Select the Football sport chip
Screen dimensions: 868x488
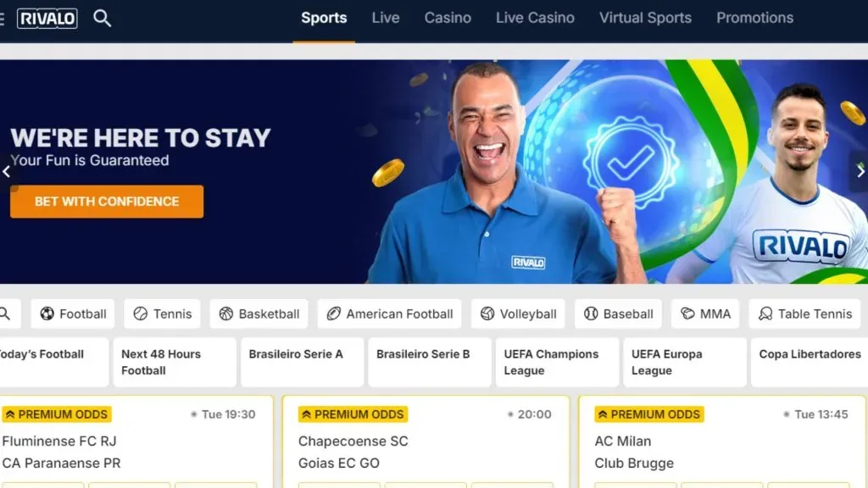(73, 313)
